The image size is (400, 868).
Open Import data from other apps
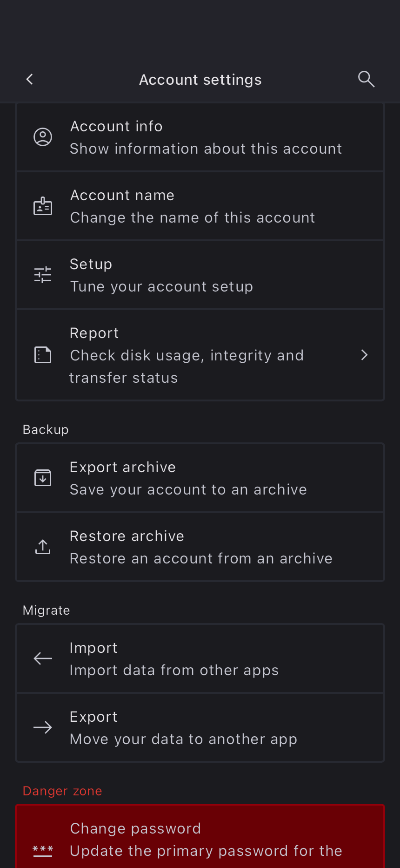click(174, 670)
